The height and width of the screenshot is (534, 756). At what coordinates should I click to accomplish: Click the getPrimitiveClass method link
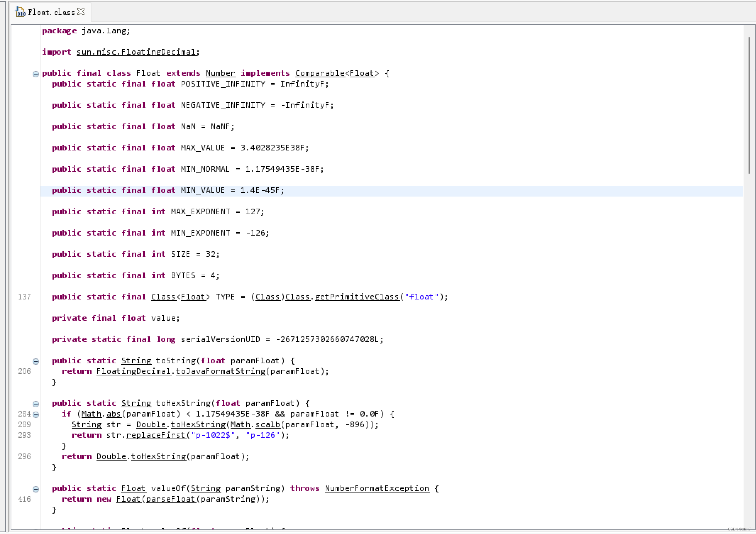pos(357,297)
